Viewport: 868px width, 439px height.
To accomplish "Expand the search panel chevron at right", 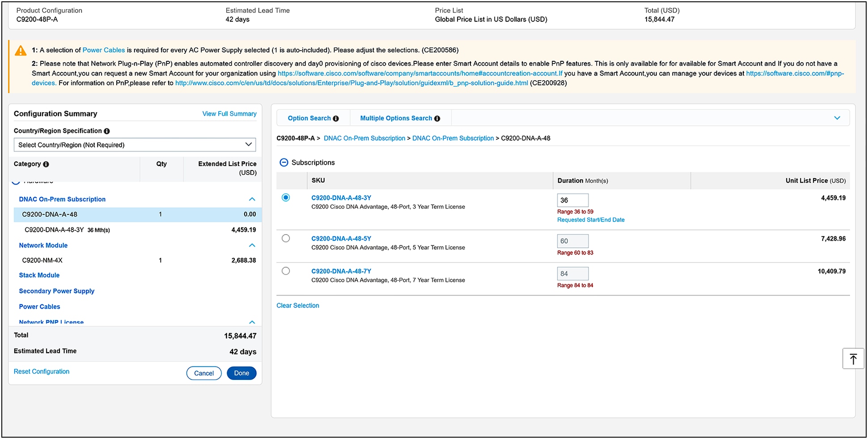I will (837, 118).
